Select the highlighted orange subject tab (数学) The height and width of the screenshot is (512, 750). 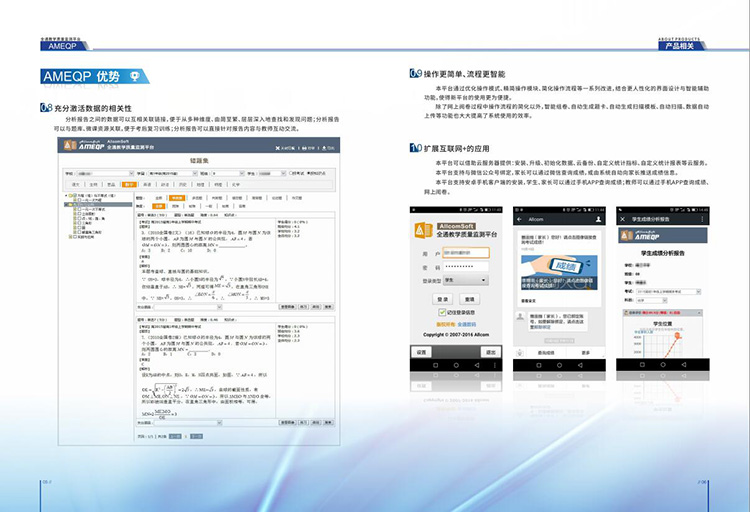(x=130, y=185)
